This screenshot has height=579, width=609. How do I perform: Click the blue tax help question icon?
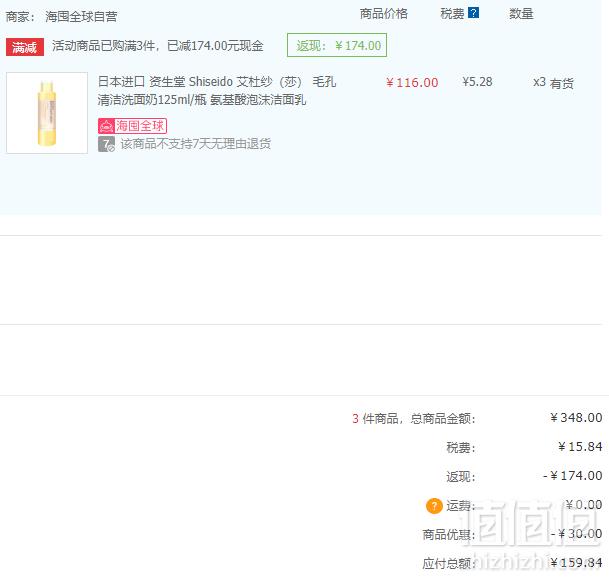pyautogui.click(x=473, y=13)
